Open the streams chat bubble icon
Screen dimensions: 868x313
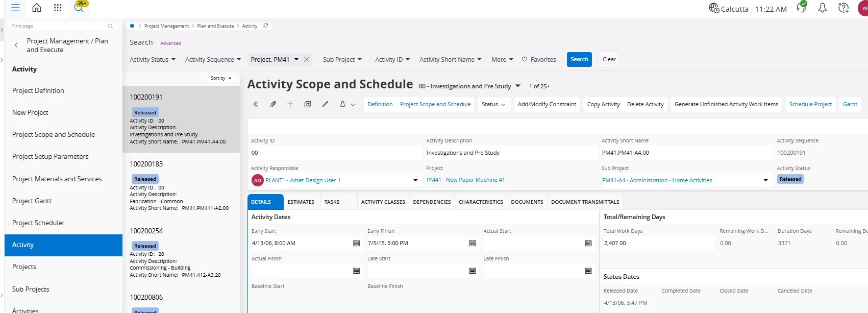[802, 7]
